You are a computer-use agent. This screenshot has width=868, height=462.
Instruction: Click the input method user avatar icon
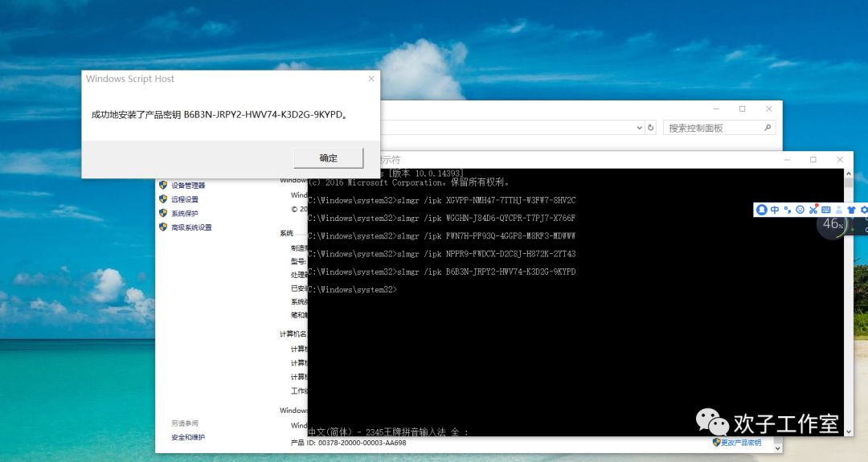(x=762, y=210)
